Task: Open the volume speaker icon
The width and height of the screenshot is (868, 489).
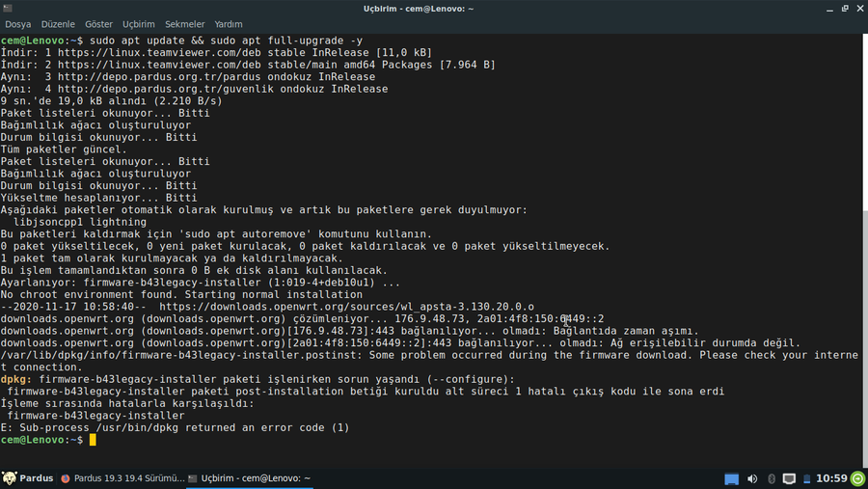Action: point(751,479)
